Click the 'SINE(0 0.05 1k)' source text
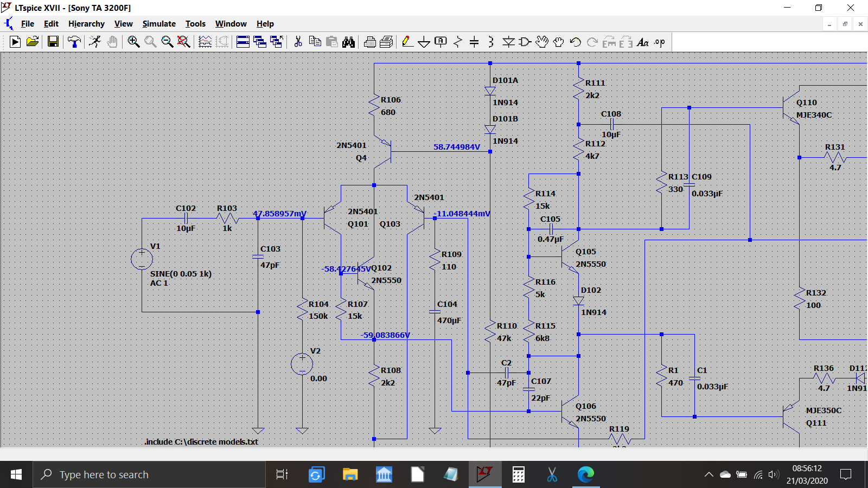The width and height of the screenshot is (868, 488). [181, 274]
